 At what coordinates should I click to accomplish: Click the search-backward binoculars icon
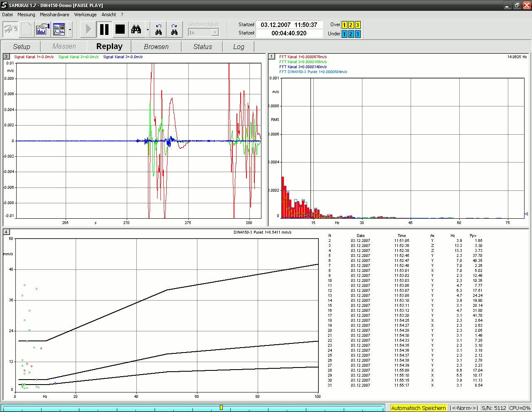tap(158, 29)
